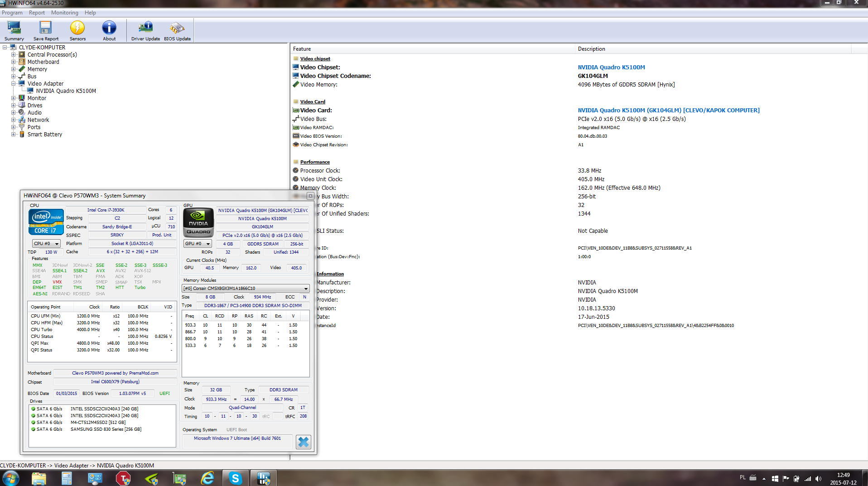Open the CPU #0 selector dropdown
The width and height of the screenshot is (868, 486).
46,244
